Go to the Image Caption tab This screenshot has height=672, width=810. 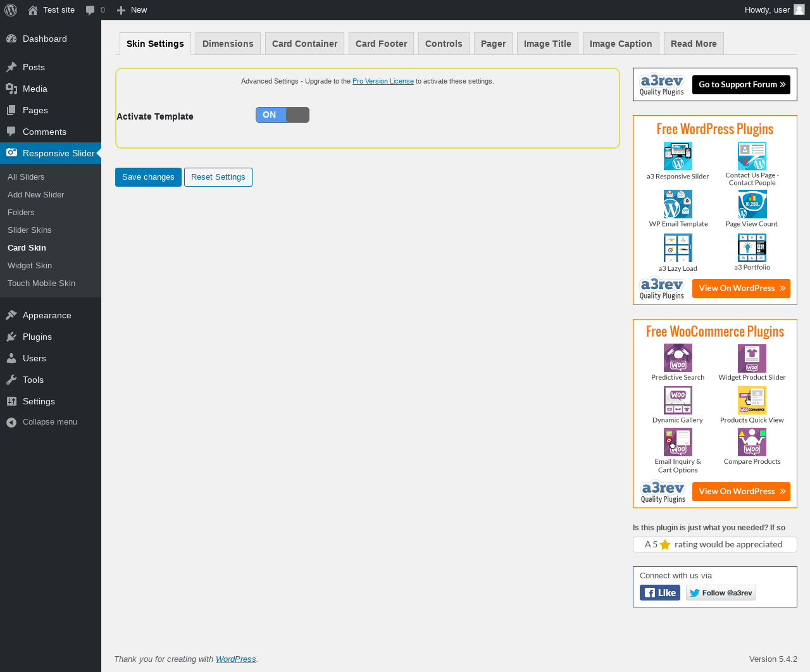tap(621, 44)
